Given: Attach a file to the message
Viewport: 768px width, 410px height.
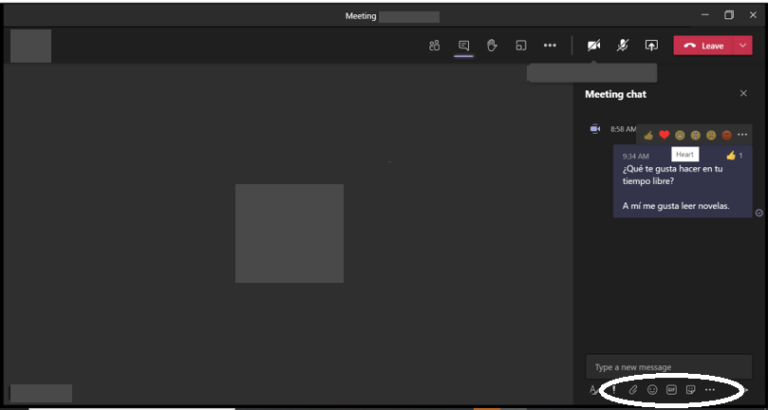Looking at the screenshot, I should pos(632,389).
